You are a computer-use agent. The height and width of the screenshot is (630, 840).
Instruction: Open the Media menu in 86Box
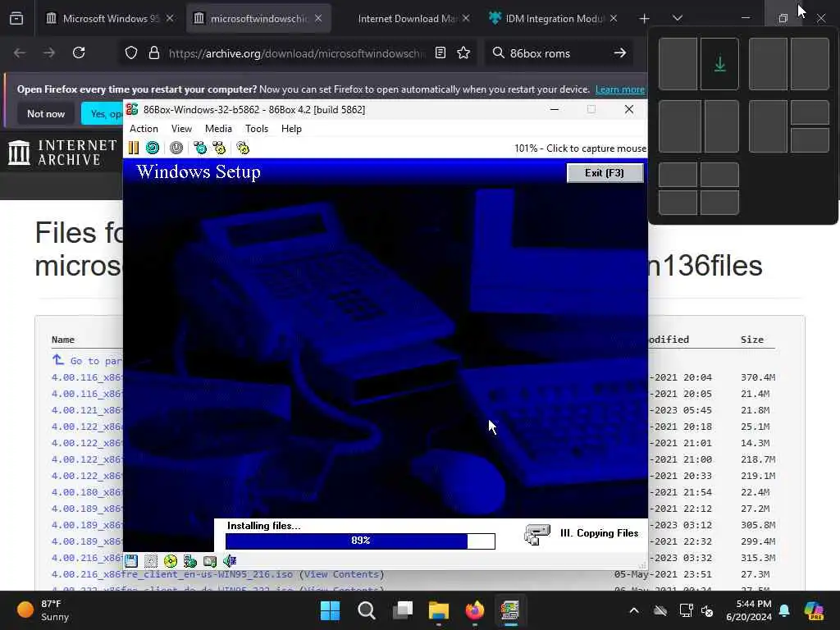click(218, 129)
